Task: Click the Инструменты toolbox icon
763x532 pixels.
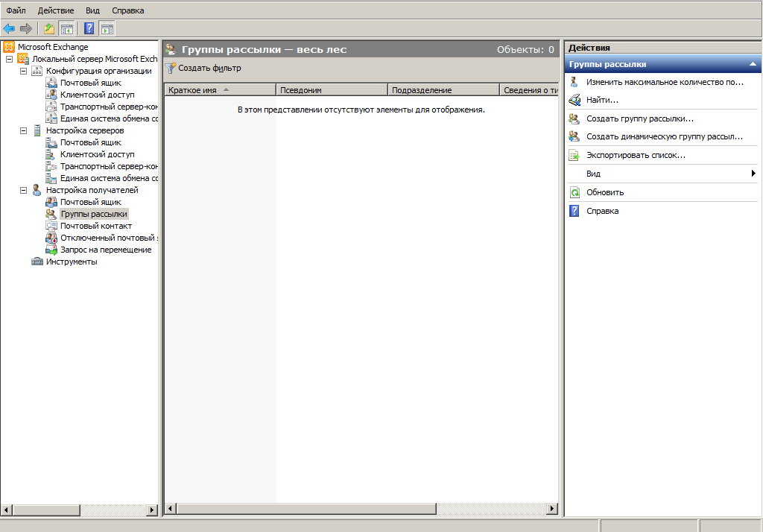Action: click(x=37, y=262)
